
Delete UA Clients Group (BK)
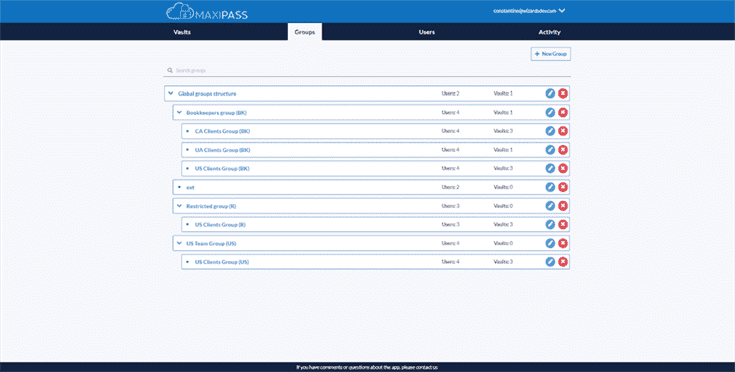point(563,150)
